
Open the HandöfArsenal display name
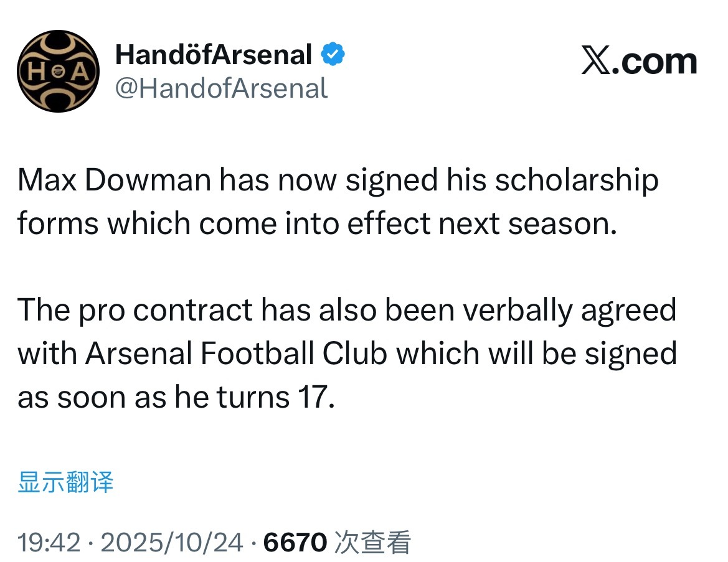pos(214,55)
